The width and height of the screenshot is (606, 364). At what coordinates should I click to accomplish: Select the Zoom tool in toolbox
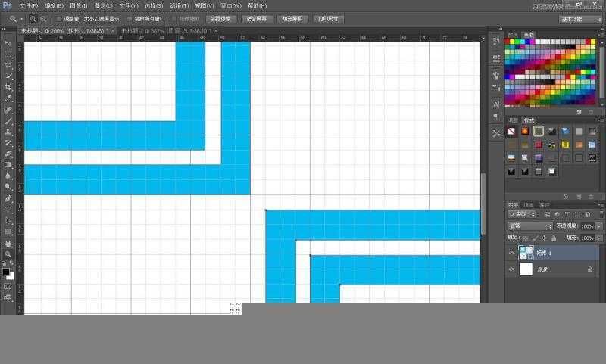[8, 254]
